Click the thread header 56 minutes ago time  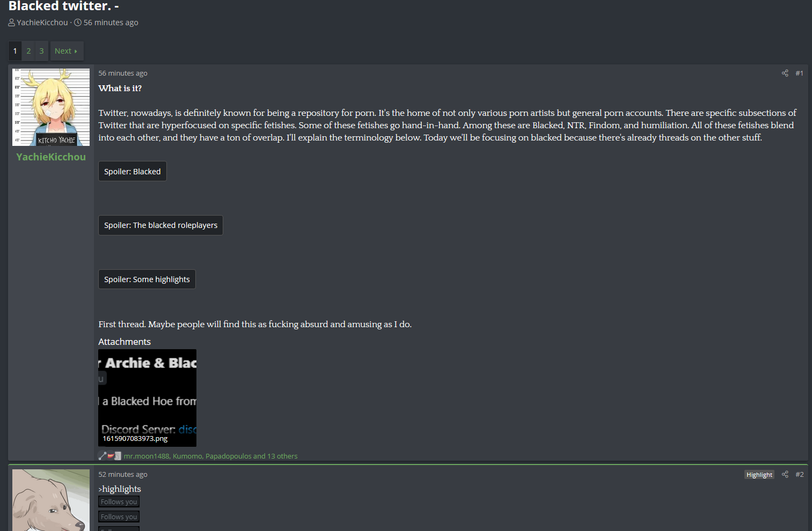coord(111,23)
